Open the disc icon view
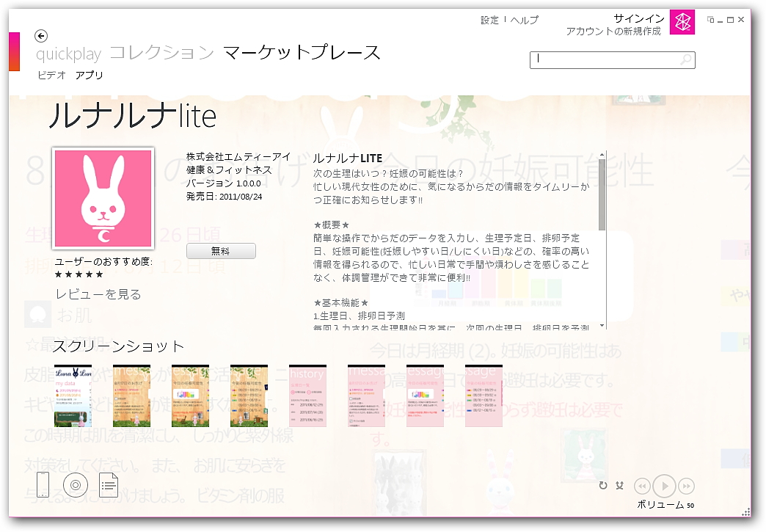The width and height of the screenshot is (766, 532). point(76,485)
